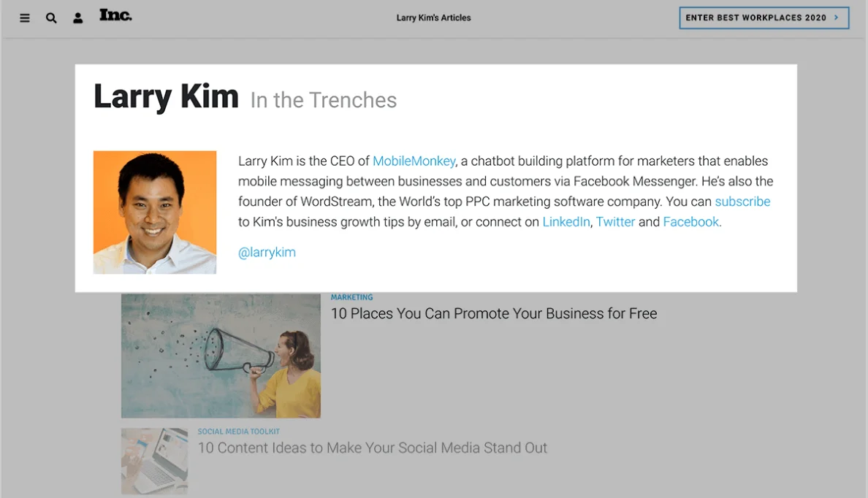This screenshot has height=498, width=868.
Task: Go to the Inc. logo homepage
Action: 115,15
